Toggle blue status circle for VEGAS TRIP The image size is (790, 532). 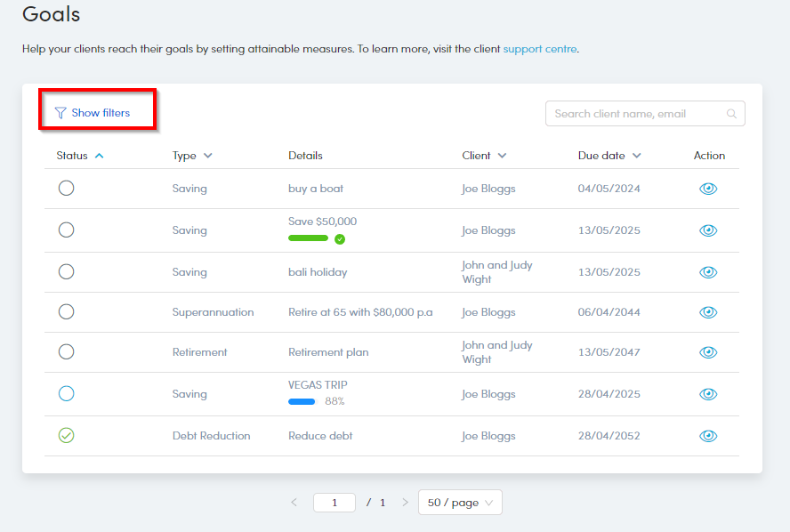(x=66, y=393)
